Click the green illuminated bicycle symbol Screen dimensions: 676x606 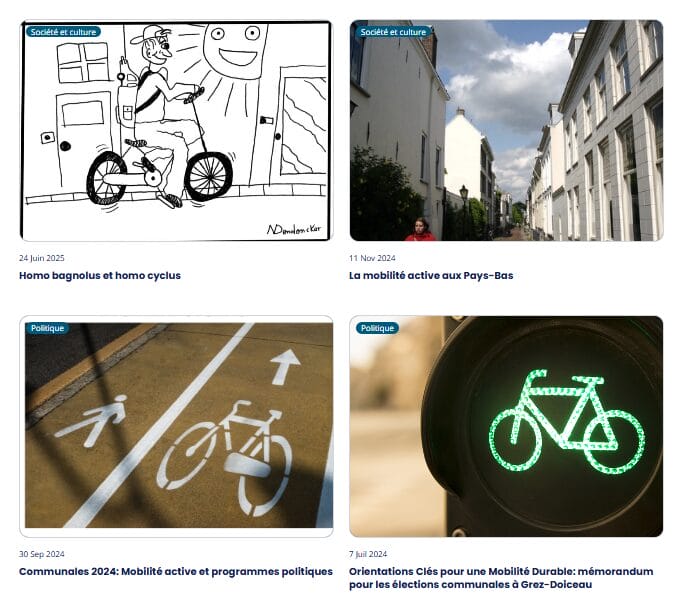tap(566, 421)
